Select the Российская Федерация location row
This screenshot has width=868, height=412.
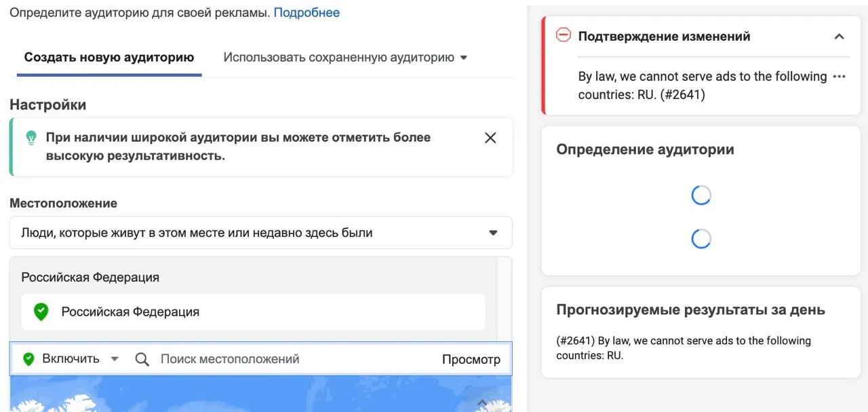click(253, 312)
